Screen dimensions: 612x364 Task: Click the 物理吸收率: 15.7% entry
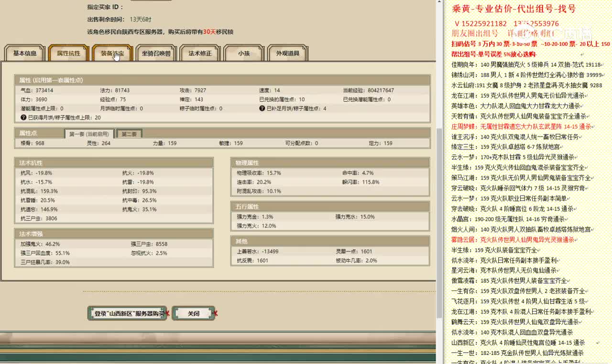[x=259, y=173]
